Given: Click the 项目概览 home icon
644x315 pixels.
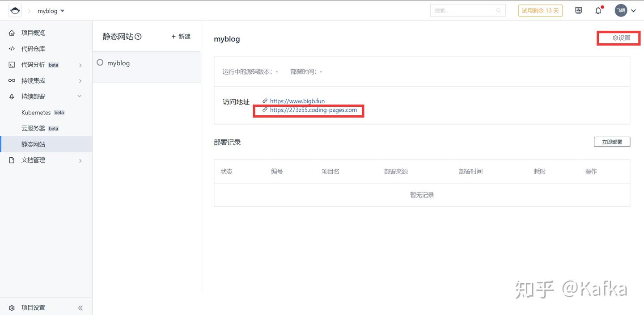Looking at the screenshot, I should 11,33.
